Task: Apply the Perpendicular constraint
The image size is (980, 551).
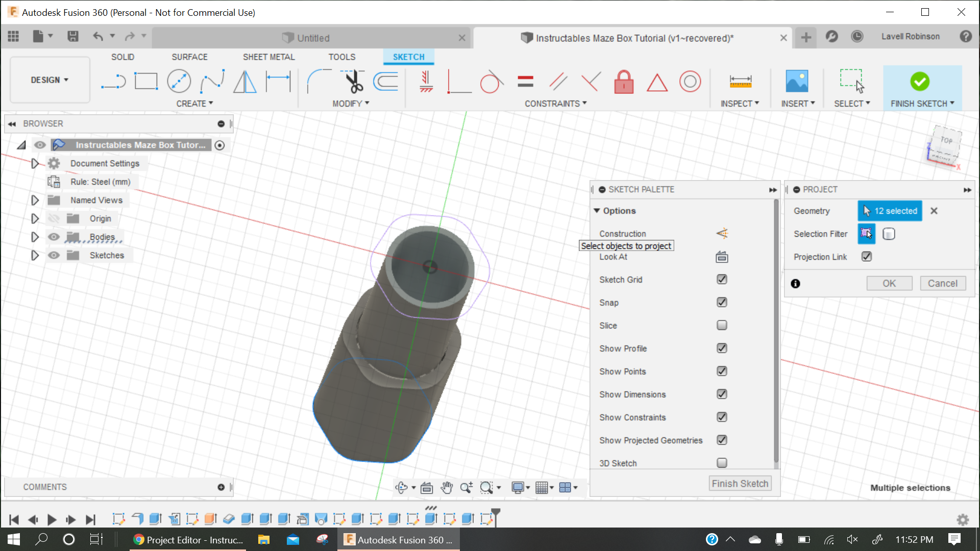Action: (x=591, y=81)
